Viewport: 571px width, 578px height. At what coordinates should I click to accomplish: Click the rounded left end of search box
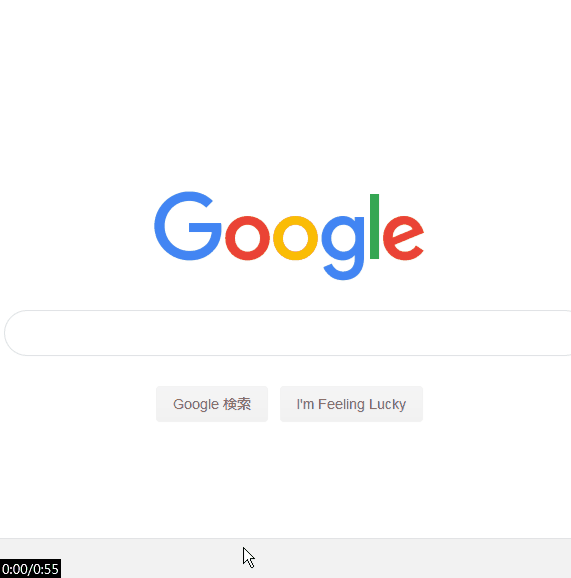click(x=17, y=333)
